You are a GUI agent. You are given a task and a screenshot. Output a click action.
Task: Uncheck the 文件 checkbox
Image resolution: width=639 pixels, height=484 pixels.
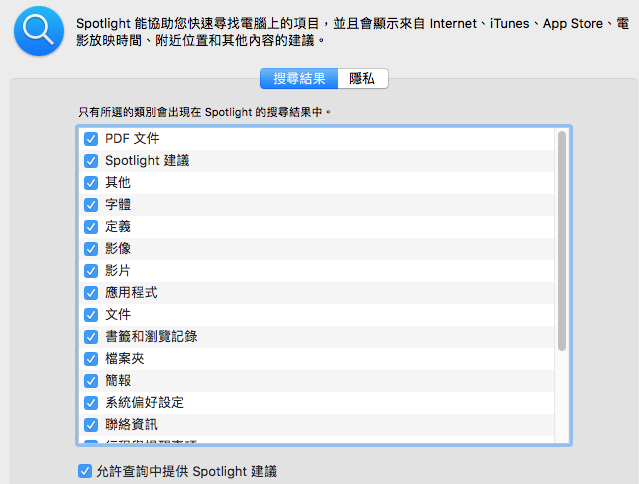(91, 315)
